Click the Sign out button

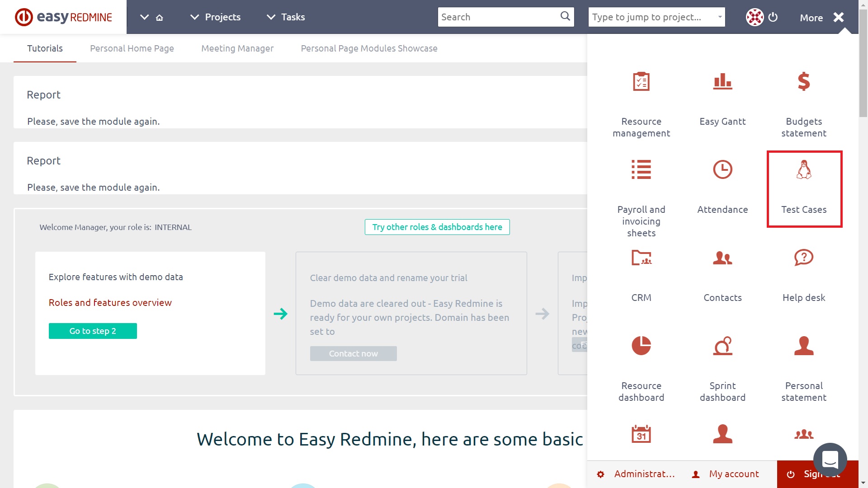point(817,474)
